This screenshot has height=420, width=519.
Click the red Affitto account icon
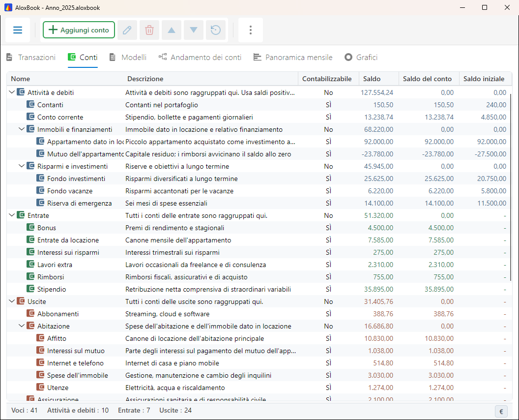[40, 338]
